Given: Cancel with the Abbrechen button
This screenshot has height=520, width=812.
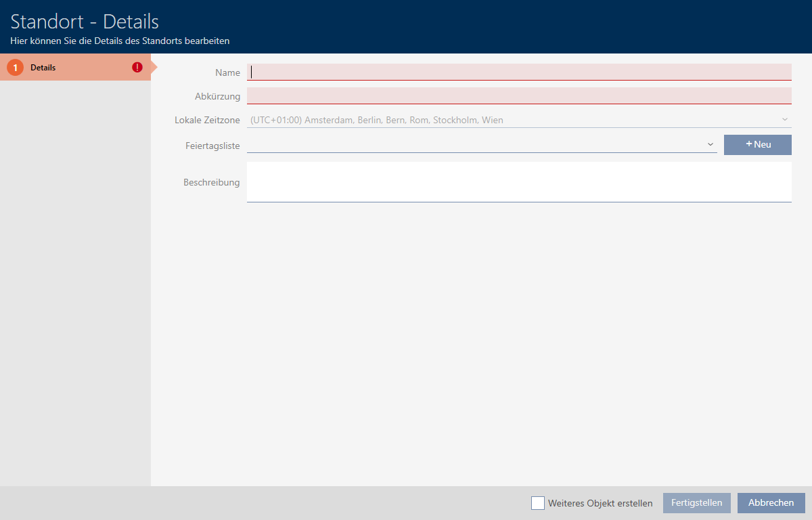Looking at the screenshot, I should [771, 503].
